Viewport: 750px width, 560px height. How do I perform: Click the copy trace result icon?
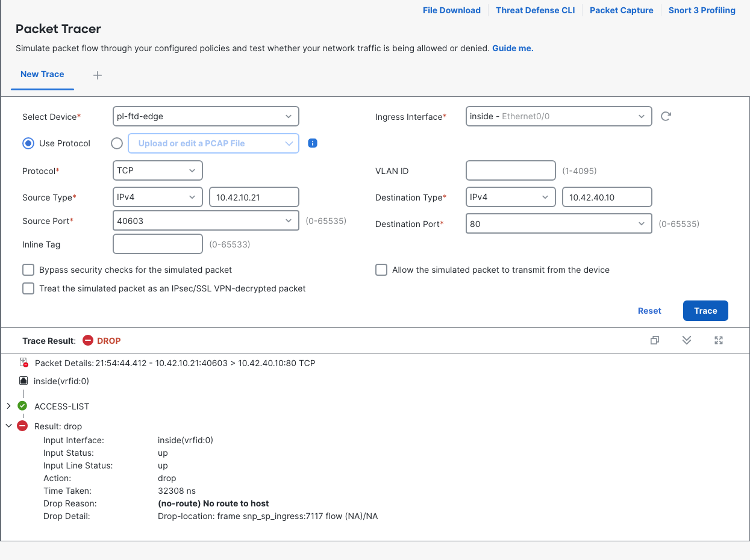(x=655, y=340)
